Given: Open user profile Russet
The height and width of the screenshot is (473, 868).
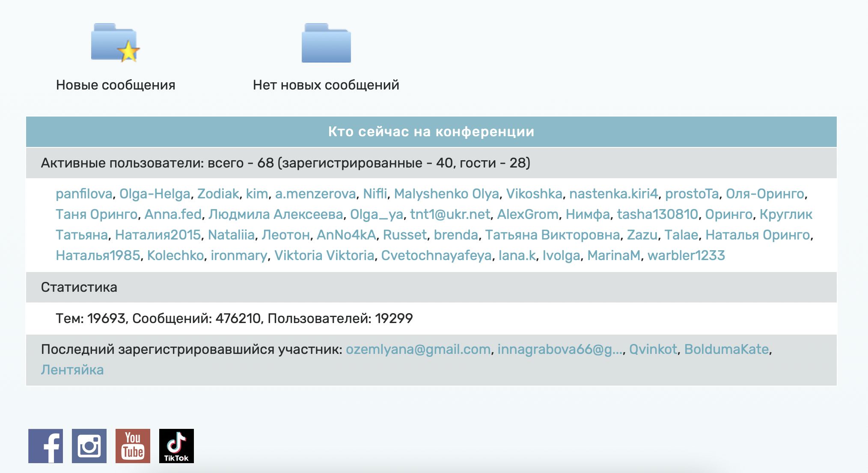Looking at the screenshot, I should click(405, 235).
